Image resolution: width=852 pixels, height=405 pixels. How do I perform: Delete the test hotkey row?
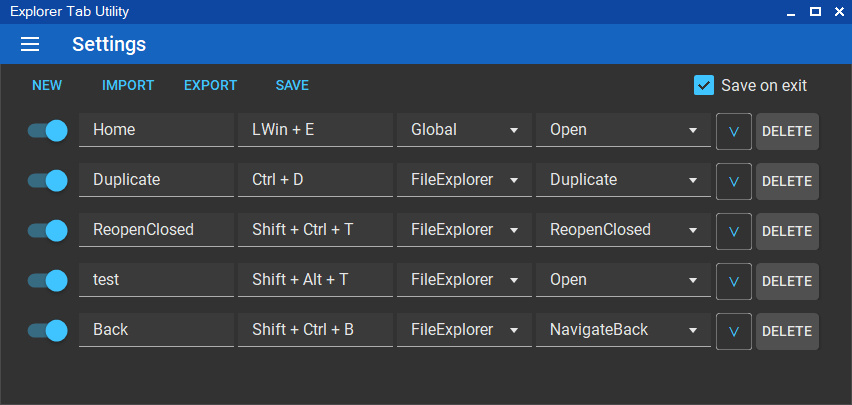coord(787,282)
